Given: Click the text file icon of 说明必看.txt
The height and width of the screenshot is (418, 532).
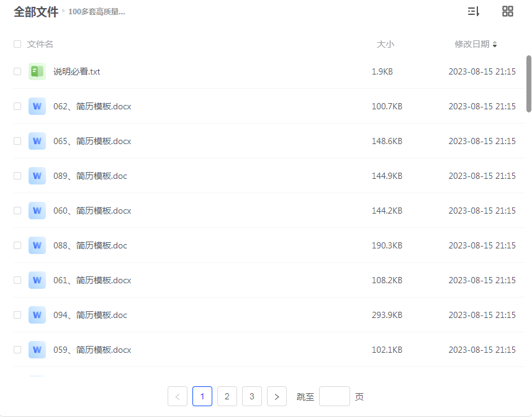Looking at the screenshot, I should click(37, 71).
